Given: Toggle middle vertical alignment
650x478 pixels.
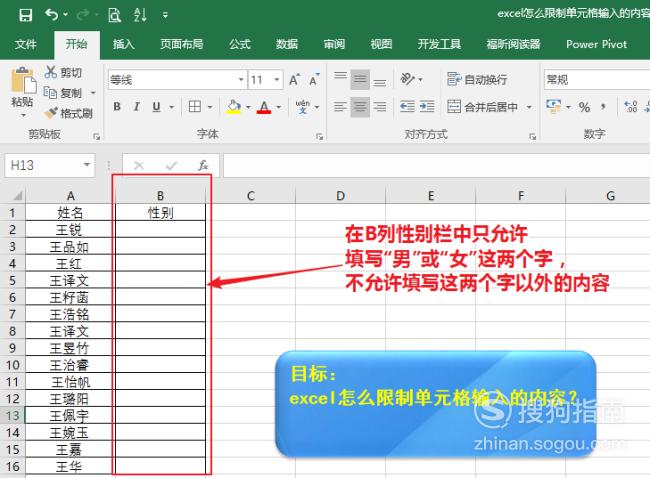Looking at the screenshot, I should click(360, 79).
